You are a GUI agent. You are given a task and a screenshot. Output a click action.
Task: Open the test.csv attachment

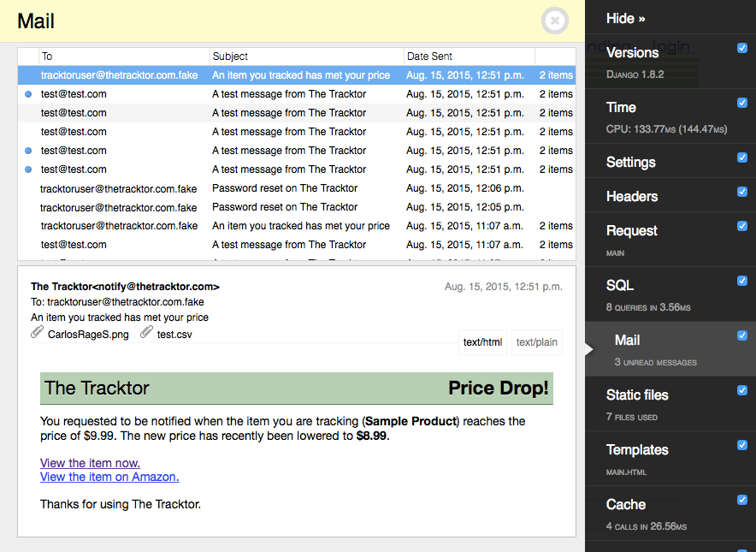pos(174,335)
